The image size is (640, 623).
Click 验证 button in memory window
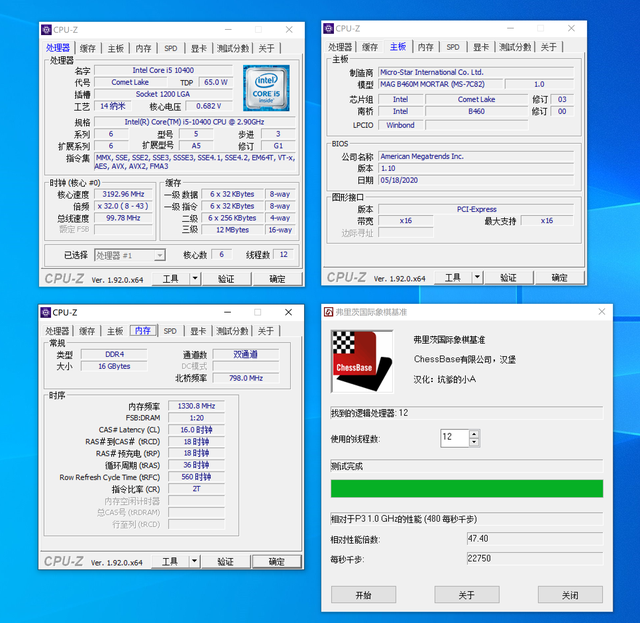pyautogui.click(x=226, y=561)
